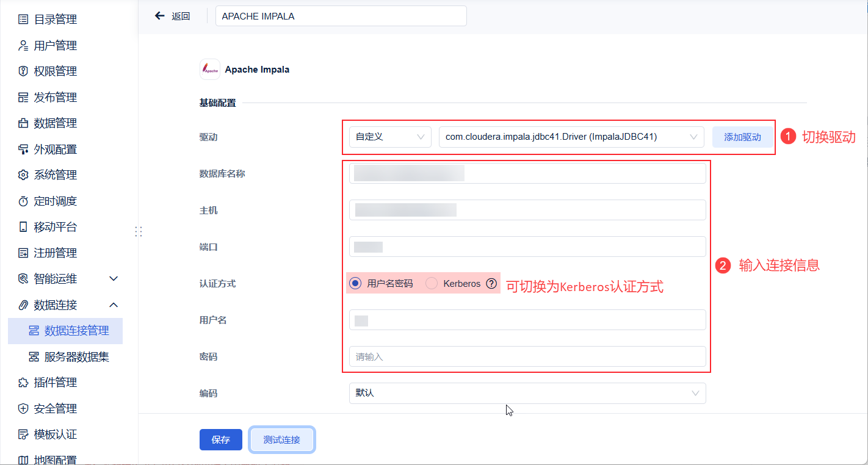Click the 返回 back link
868x465 pixels.
coord(181,16)
